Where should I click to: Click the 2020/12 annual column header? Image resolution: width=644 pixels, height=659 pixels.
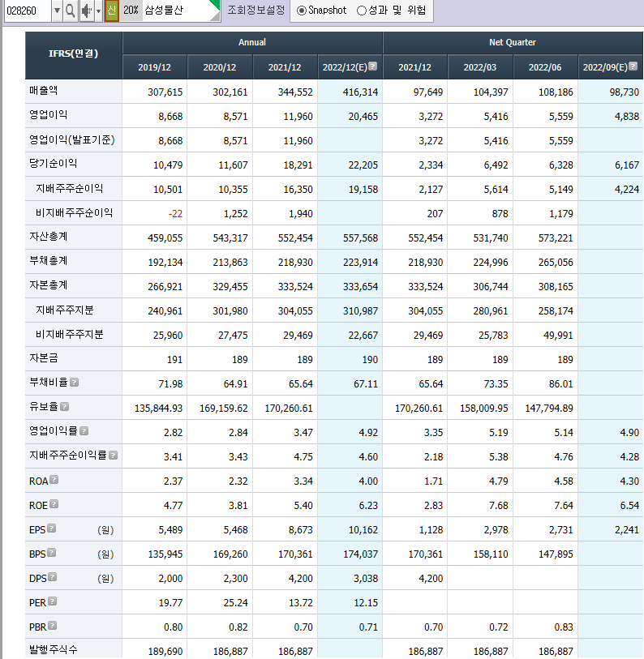pos(220,67)
